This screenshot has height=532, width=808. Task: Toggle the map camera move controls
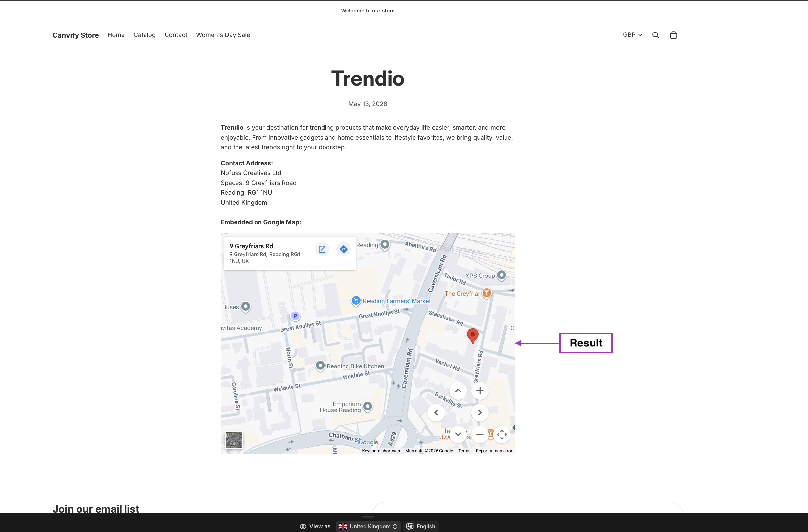tap(502, 434)
